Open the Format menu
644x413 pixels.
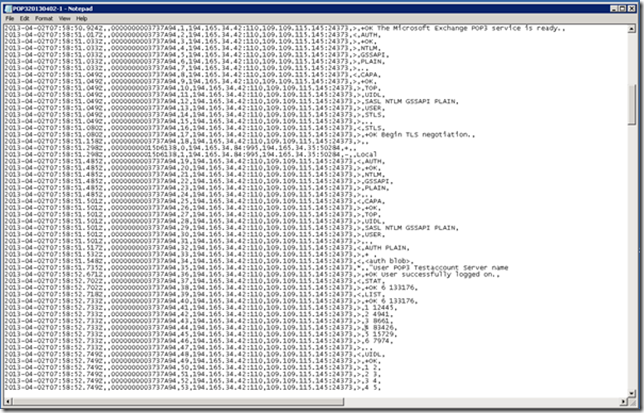[46, 18]
